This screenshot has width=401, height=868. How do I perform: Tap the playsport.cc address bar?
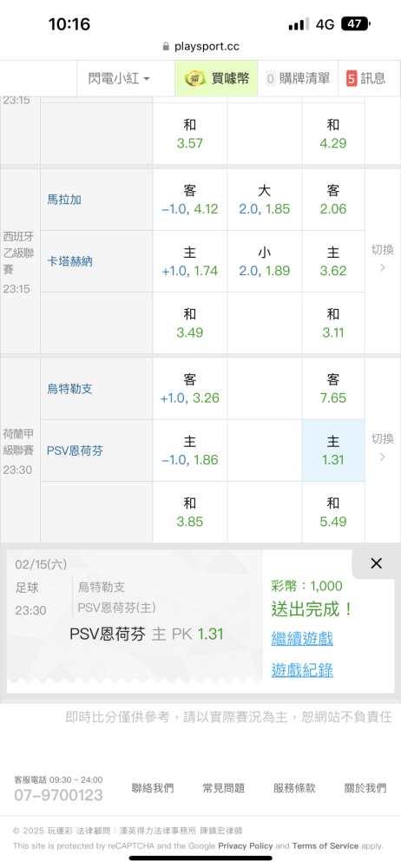coord(200,47)
